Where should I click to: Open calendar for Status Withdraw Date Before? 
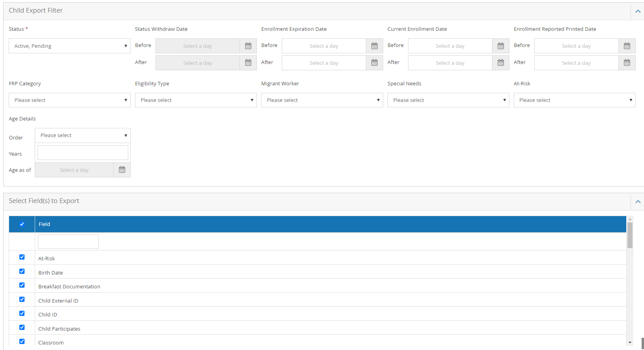(x=248, y=46)
